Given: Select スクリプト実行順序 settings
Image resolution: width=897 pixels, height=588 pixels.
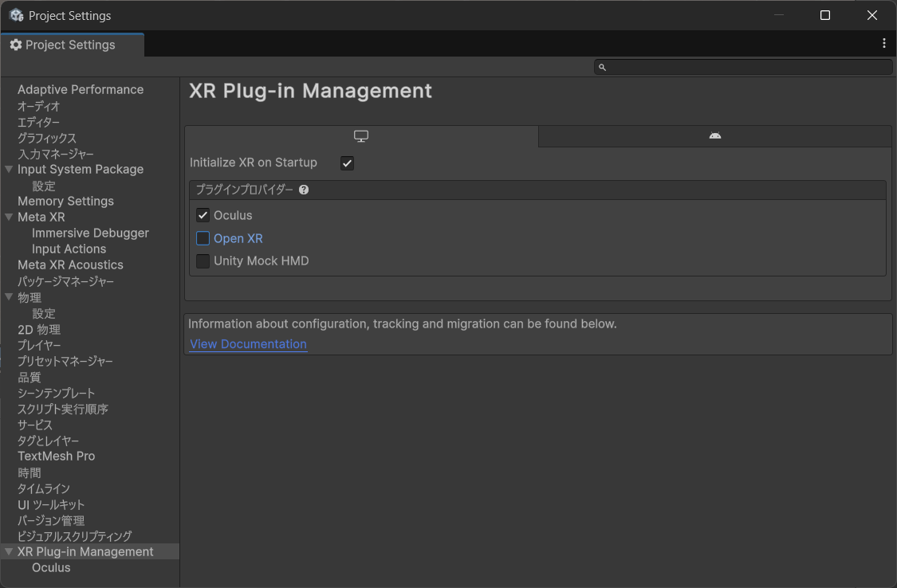Looking at the screenshot, I should tap(63, 409).
